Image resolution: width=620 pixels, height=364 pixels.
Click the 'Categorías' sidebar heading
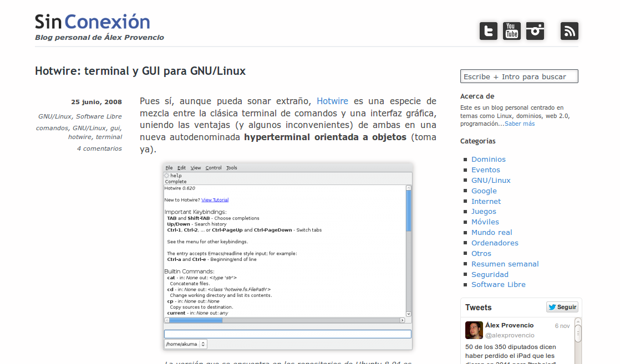[x=477, y=141]
